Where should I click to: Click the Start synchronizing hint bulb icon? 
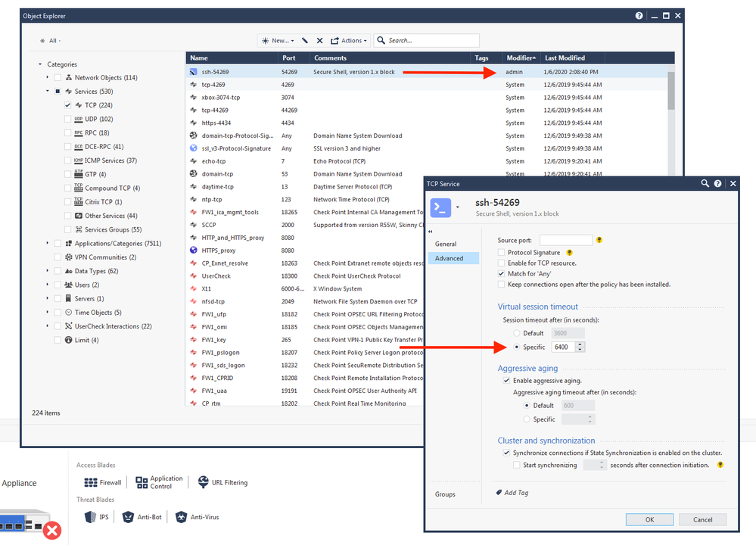point(720,465)
